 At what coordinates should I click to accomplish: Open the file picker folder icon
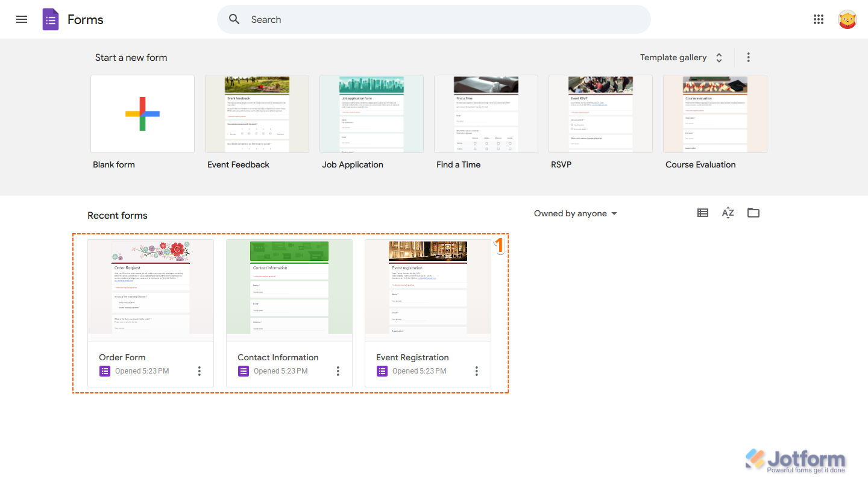point(753,213)
